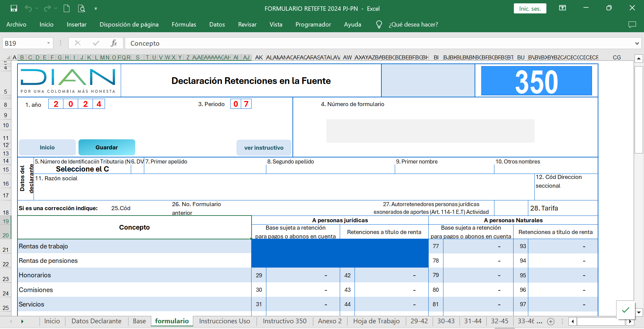Screen dimensions: 644x329
Task: Click the ver instructivo button
Action: pyautogui.click(x=264, y=148)
